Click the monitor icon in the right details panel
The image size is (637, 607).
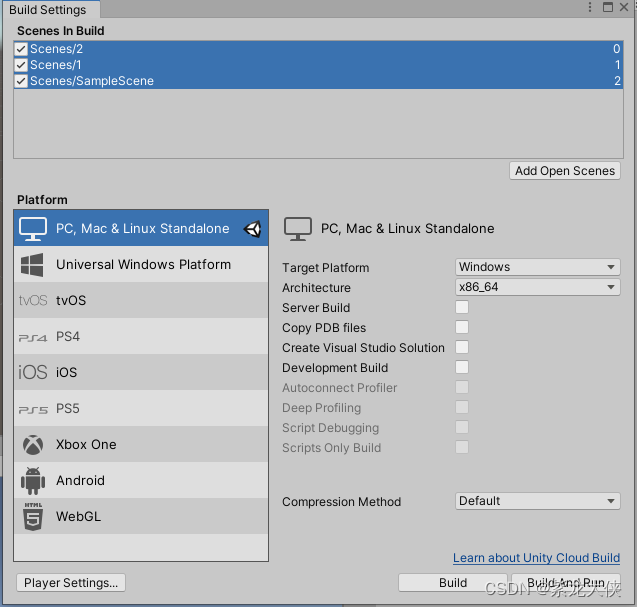coord(298,229)
